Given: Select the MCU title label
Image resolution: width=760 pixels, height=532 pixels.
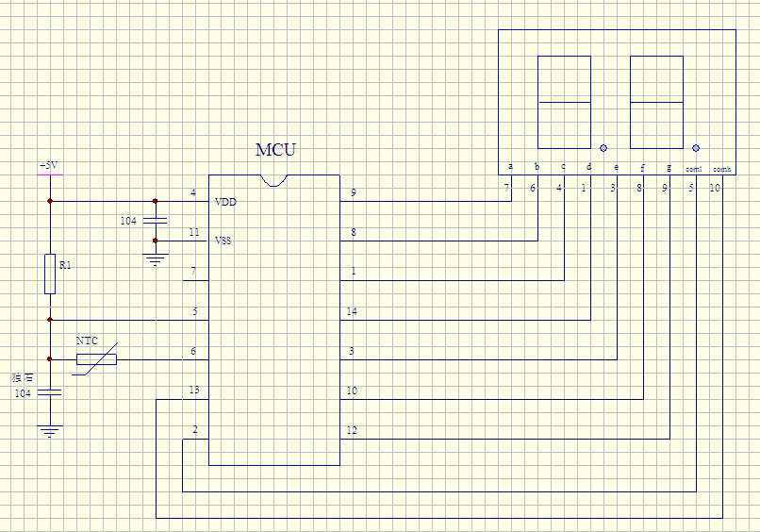Looking at the screenshot, I should (275, 150).
